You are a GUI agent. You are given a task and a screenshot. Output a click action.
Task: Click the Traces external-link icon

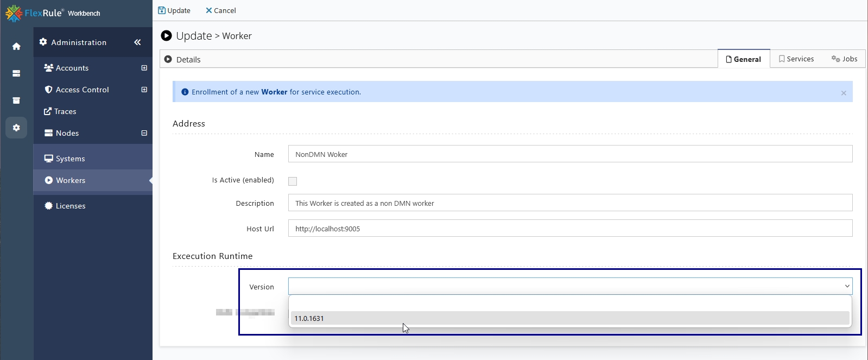pyautogui.click(x=48, y=111)
